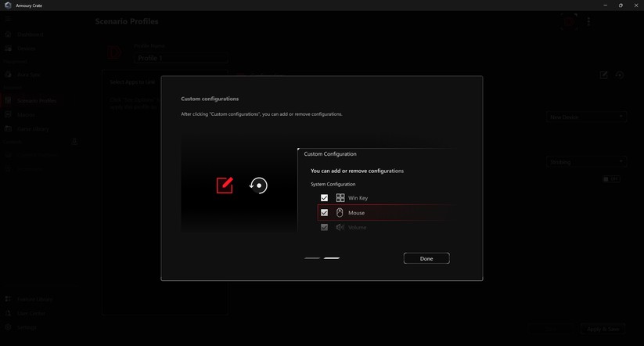
Task: Click the Settings gear icon
Action: click(8, 327)
